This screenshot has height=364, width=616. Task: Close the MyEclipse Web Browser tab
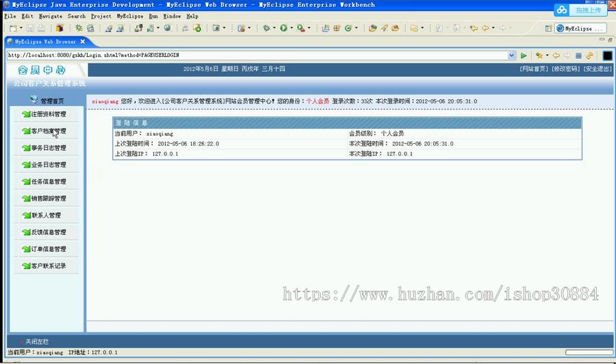tap(83, 42)
